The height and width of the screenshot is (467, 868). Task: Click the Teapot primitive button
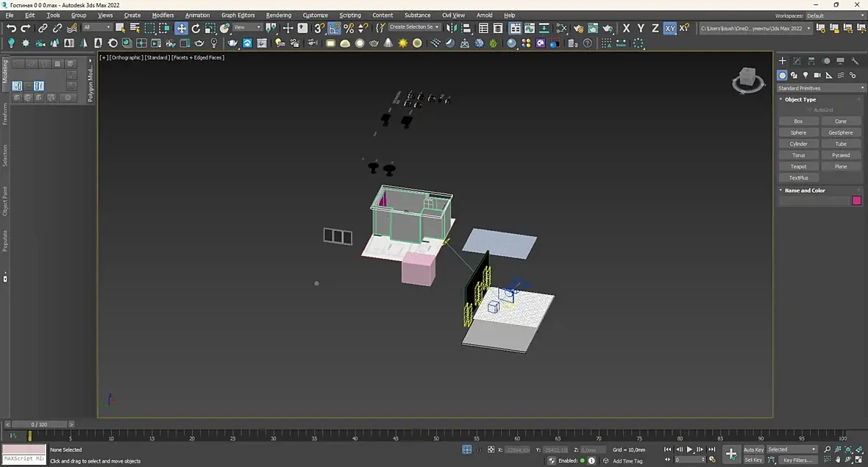(x=798, y=166)
